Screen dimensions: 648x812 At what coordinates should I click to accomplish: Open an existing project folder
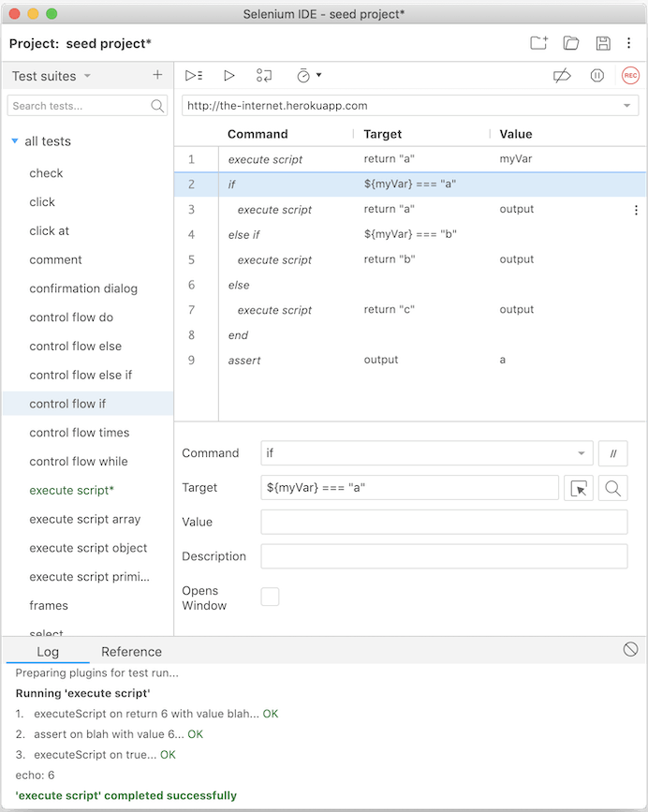click(x=571, y=43)
